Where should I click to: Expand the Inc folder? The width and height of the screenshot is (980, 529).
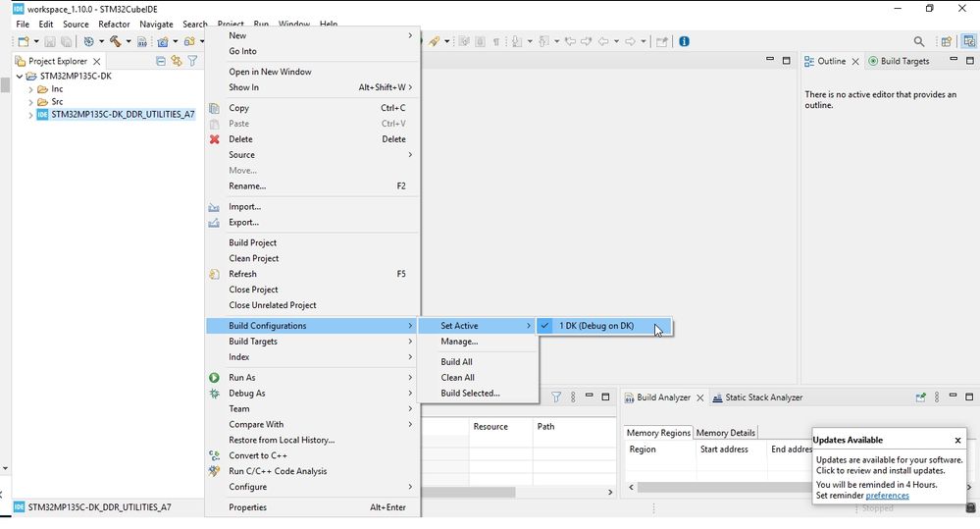[30, 89]
